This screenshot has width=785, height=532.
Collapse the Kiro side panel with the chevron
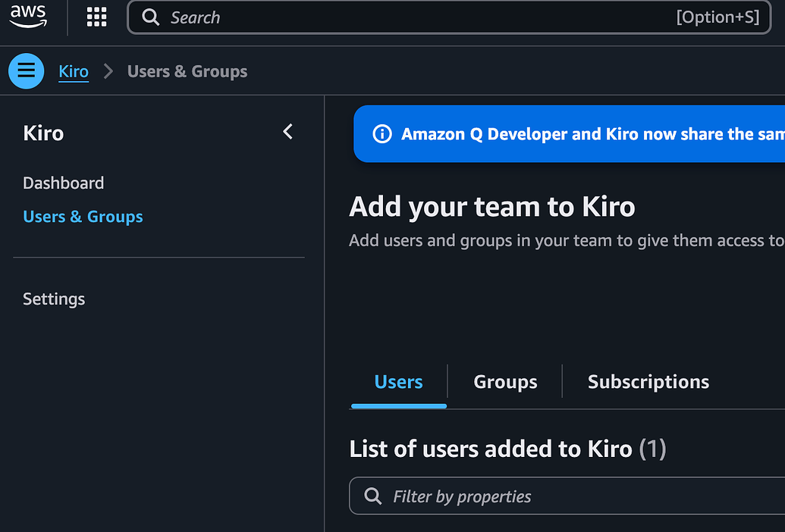[288, 132]
